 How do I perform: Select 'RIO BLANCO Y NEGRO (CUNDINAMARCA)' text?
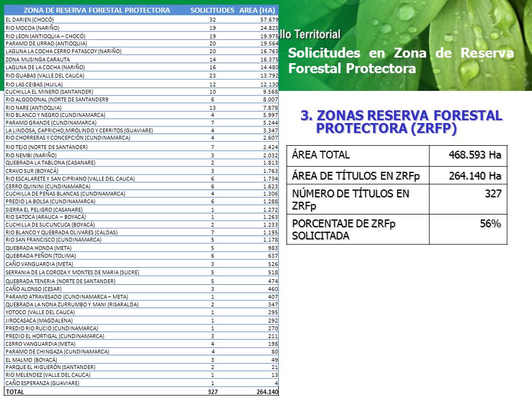point(55,115)
